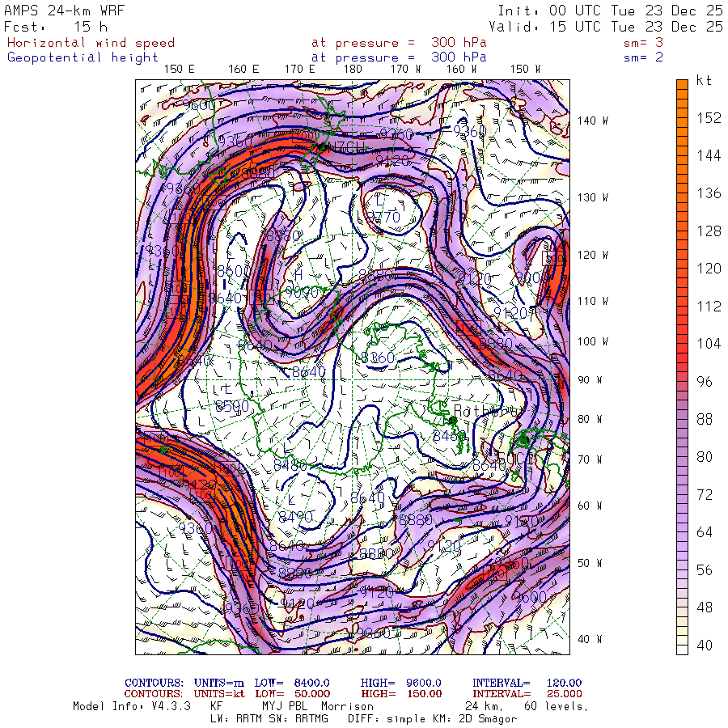The height and width of the screenshot is (728, 728).
Task: Click the blue HIGH= 9600.0 value
Action: point(401,683)
